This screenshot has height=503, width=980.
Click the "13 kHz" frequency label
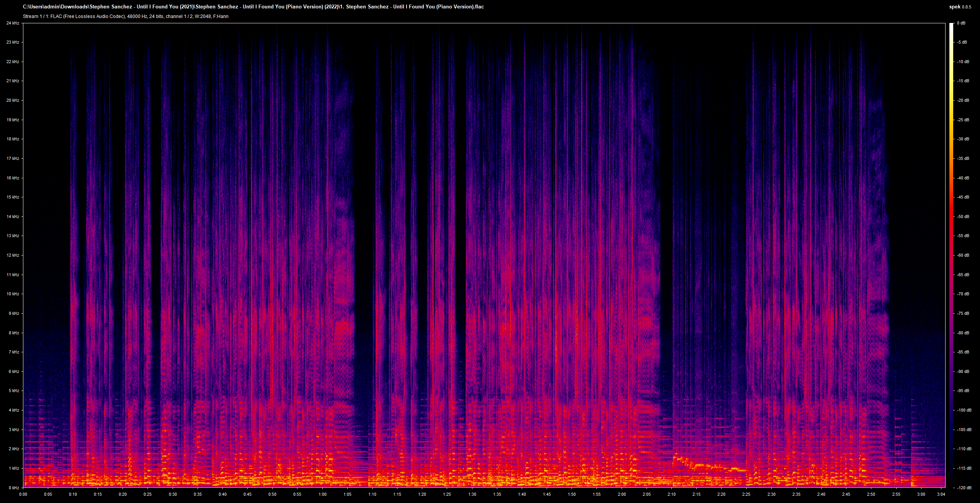[x=13, y=236]
